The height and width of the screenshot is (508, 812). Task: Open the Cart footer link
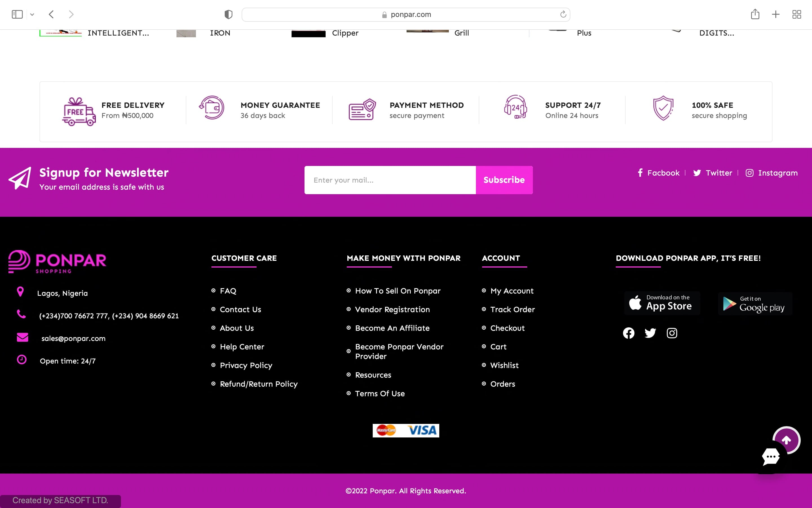point(498,347)
